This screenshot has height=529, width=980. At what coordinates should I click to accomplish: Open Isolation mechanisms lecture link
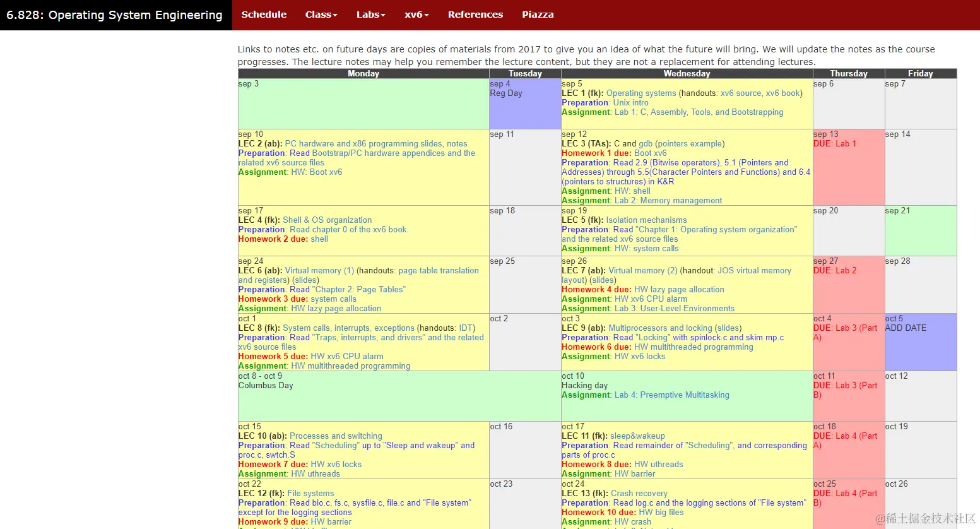coord(646,220)
